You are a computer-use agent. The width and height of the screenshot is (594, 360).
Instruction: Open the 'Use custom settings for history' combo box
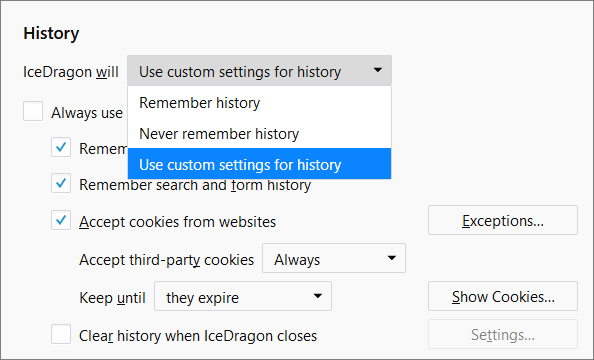(259, 70)
